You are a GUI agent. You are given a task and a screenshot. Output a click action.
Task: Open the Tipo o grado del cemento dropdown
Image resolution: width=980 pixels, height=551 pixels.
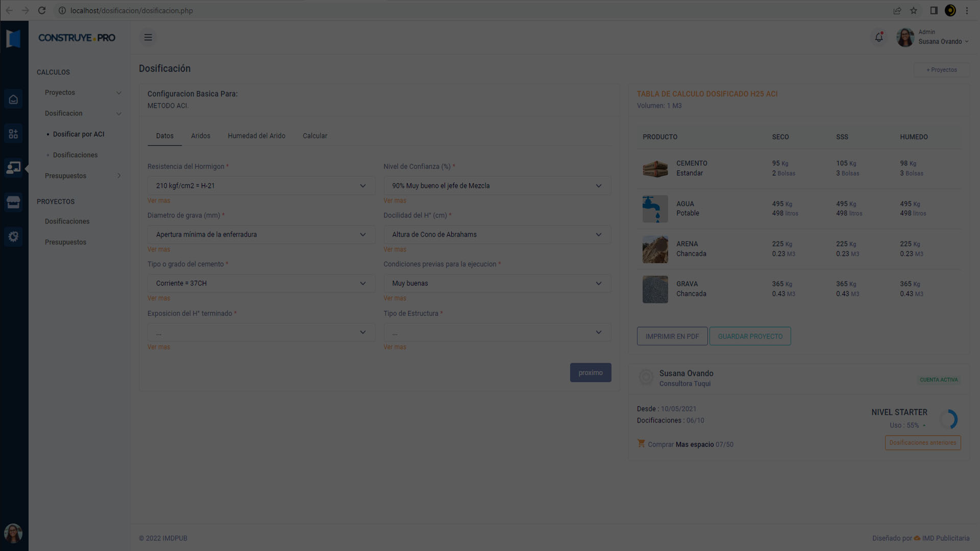tap(261, 283)
